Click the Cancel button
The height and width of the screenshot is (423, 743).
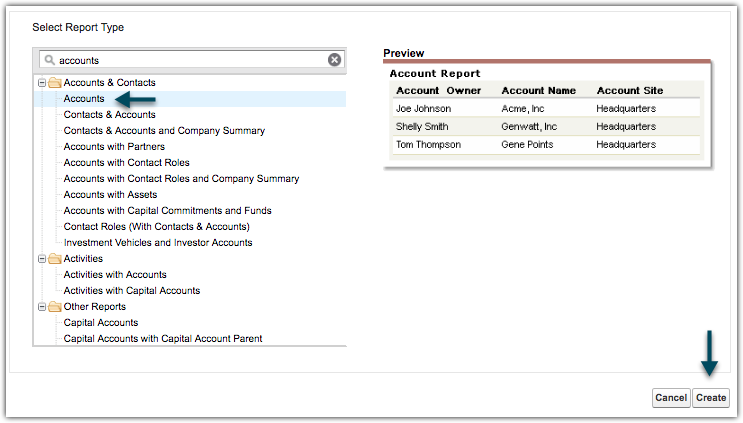pyautogui.click(x=671, y=398)
